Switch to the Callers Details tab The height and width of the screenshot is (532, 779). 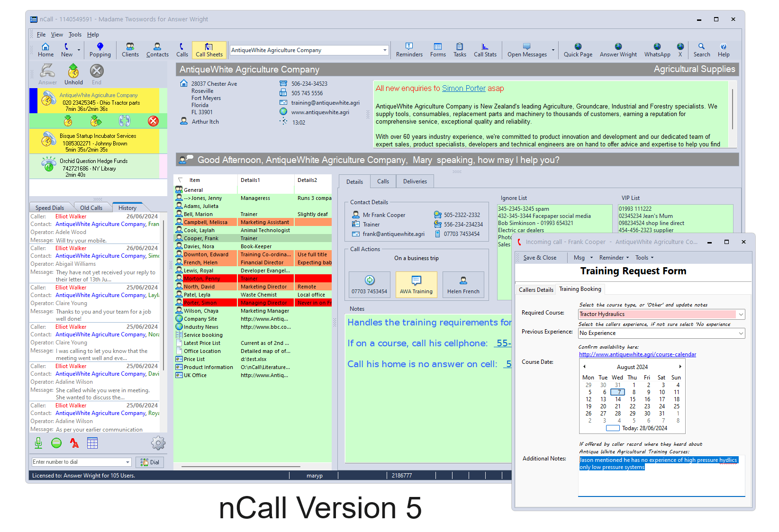pyautogui.click(x=536, y=290)
